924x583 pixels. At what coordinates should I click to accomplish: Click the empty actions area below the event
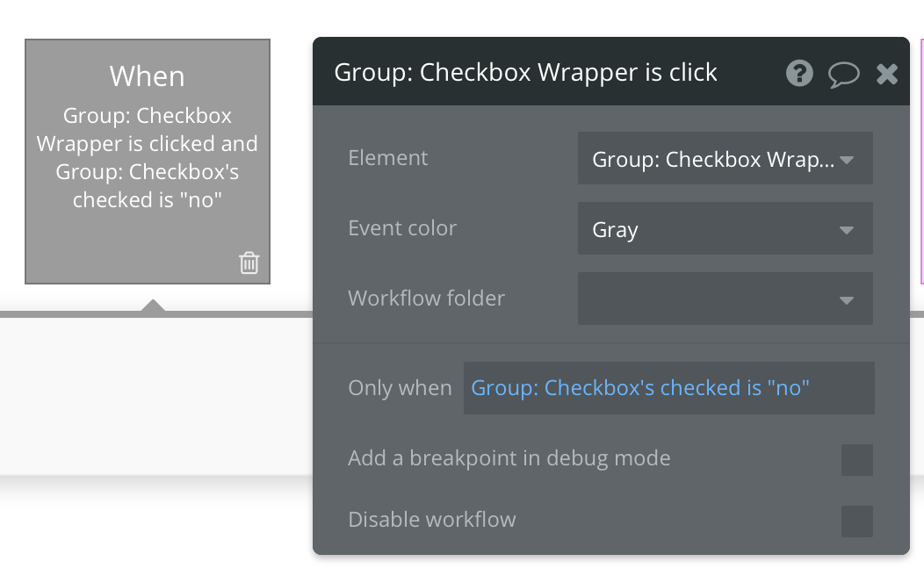156,396
